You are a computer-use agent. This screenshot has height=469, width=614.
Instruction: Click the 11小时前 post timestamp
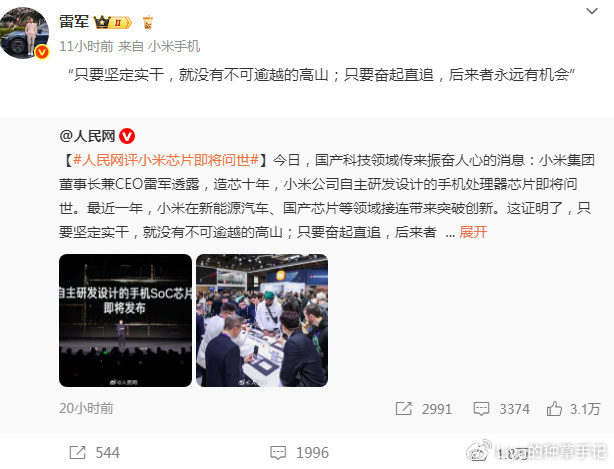pos(86,46)
